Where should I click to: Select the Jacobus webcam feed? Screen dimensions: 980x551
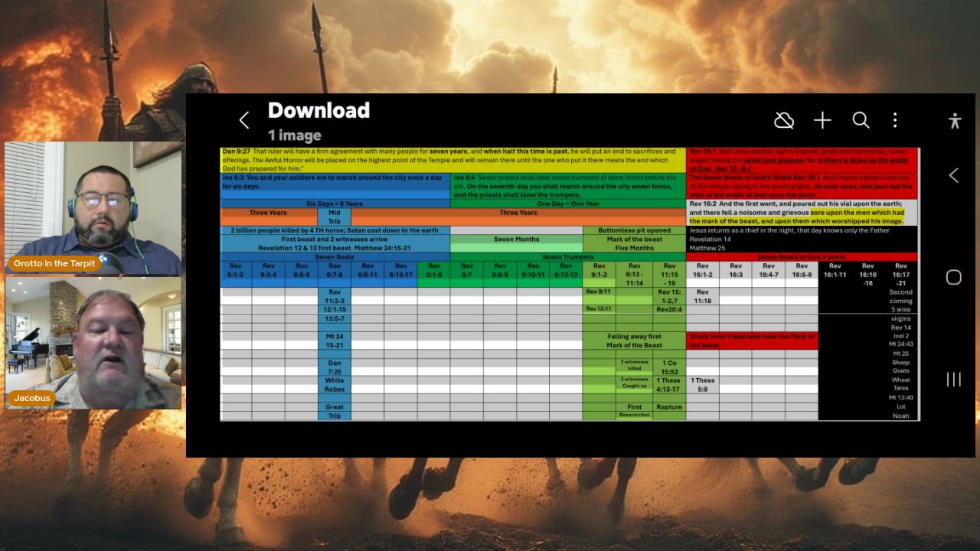[x=93, y=343]
